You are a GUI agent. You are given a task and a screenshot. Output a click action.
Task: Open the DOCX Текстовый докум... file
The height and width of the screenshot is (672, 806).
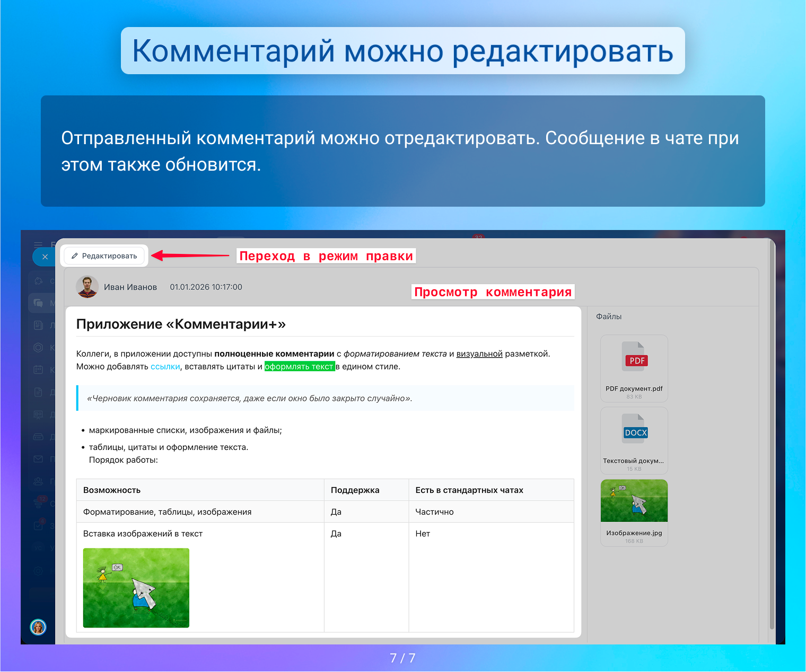point(634,440)
